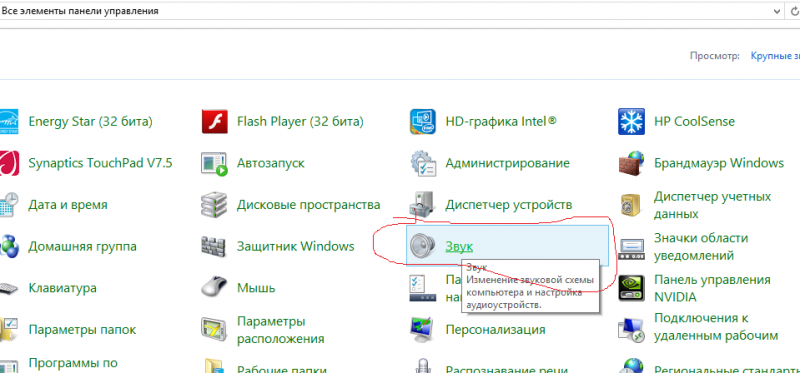Screen dimensions: 800x373
Task: Open the Распознавание речи microphone icon
Action: pyautogui.click(x=423, y=366)
